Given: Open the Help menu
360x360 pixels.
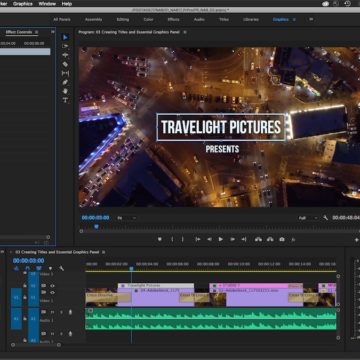Looking at the screenshot, I should [67, 4].
